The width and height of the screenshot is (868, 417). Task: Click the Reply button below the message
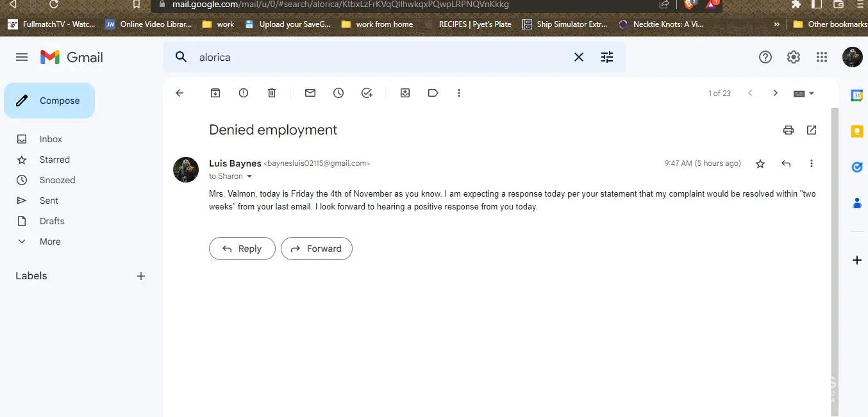point(242,249)
